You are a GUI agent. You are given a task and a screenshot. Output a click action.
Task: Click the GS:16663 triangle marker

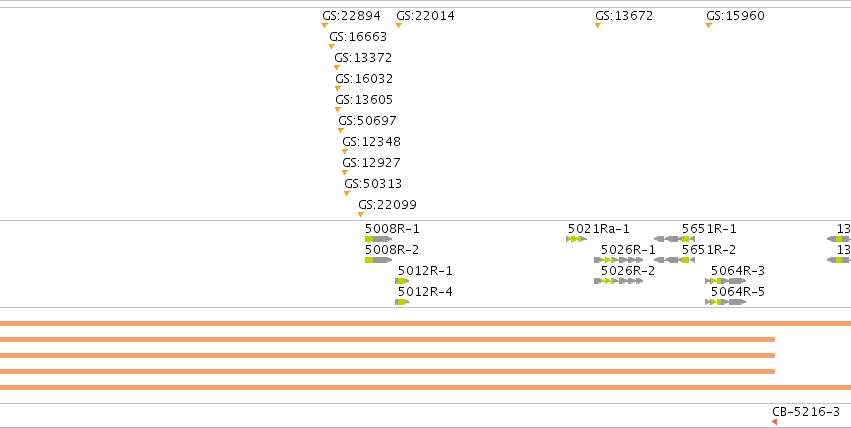click(x=332, y=47)
